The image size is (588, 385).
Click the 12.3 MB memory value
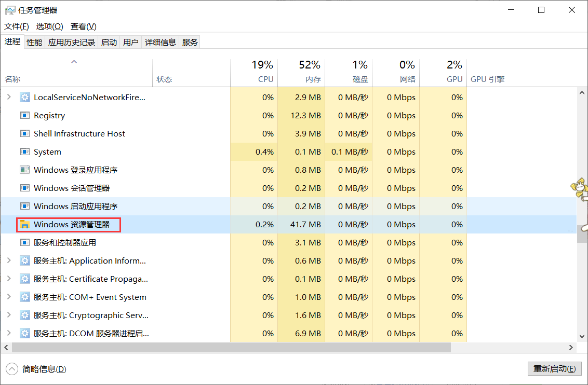point(305,116)
